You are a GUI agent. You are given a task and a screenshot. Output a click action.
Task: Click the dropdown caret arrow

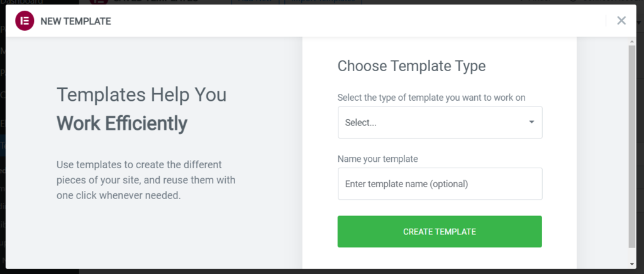531,122
